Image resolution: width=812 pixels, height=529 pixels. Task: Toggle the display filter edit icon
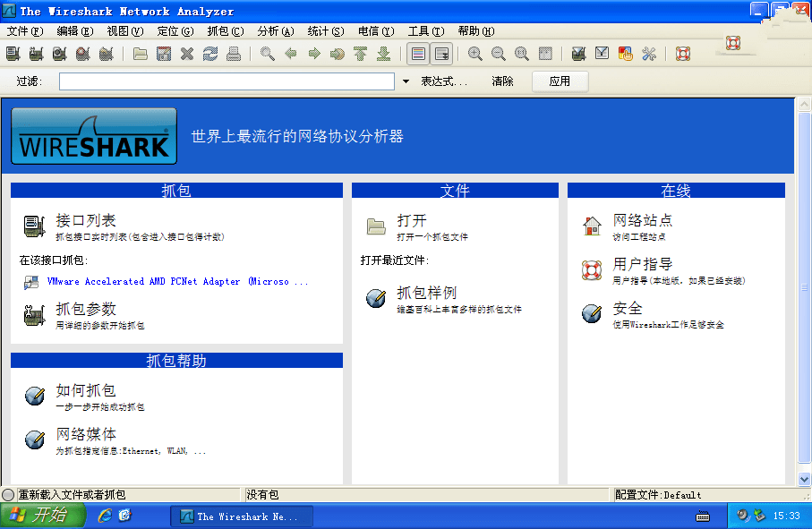pos(601,53)
